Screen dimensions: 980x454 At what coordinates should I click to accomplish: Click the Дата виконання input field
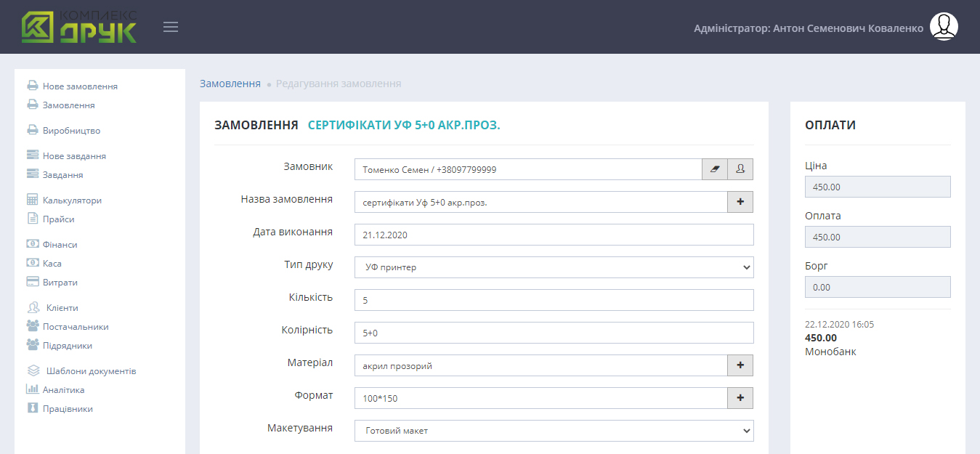[554, 235]
